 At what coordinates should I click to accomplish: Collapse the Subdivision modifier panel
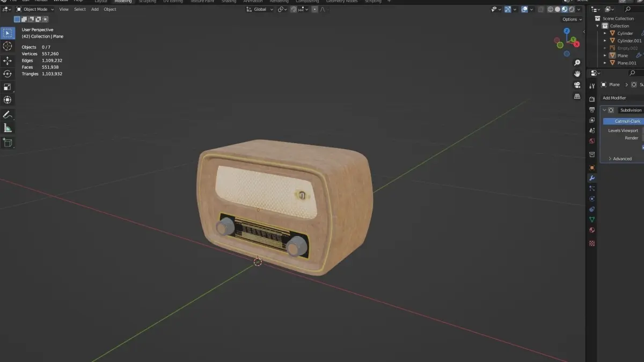605,110
